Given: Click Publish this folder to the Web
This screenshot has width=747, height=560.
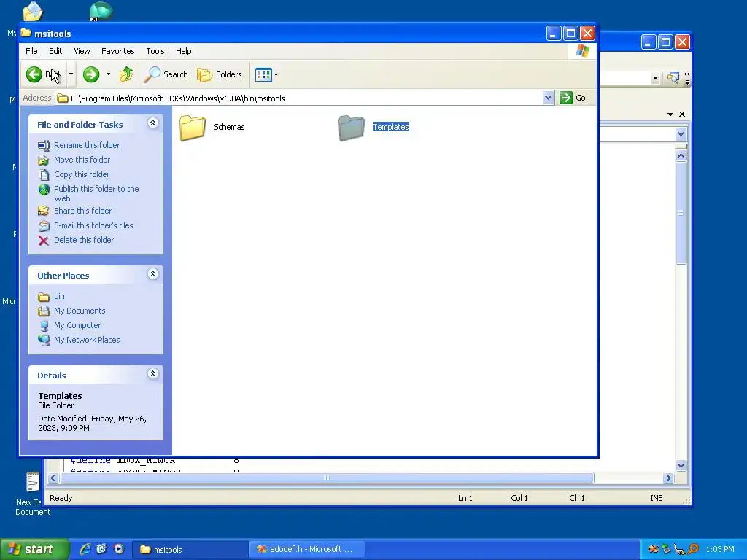Looking at the screenshot, I should [x=96, y=193].
